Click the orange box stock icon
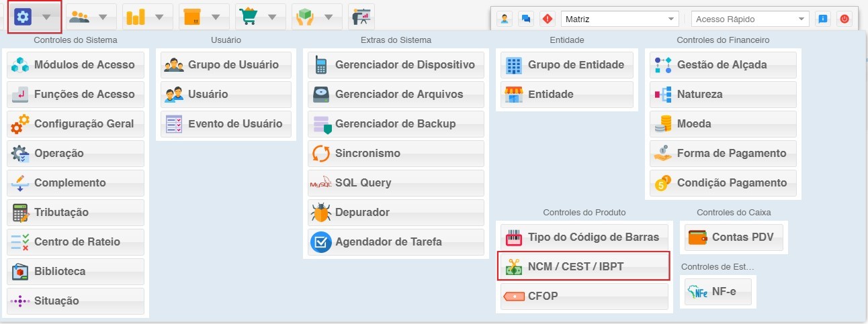The image size is (868, 324). pos(192,16)
